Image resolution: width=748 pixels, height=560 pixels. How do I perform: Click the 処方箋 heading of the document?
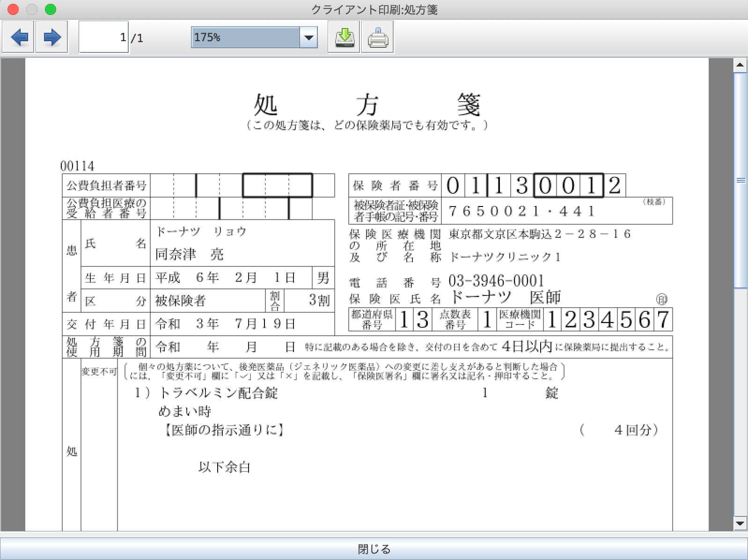tap(367, 105)
